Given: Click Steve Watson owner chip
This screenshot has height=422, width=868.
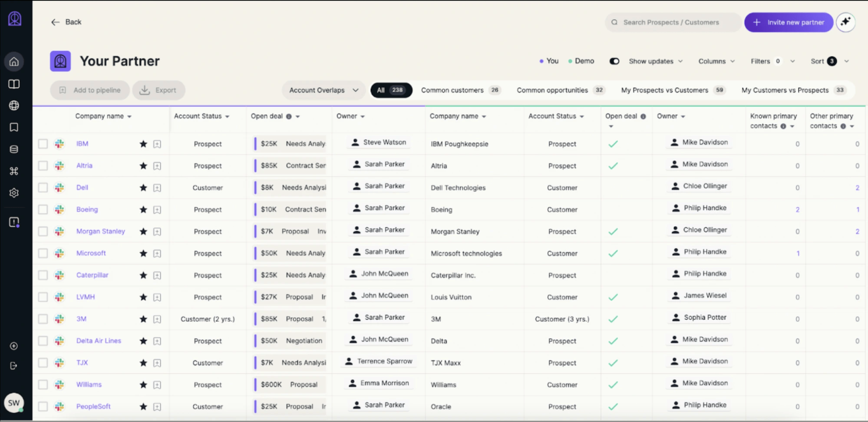Looking at the screenshot, I should (x=379, y=142).
